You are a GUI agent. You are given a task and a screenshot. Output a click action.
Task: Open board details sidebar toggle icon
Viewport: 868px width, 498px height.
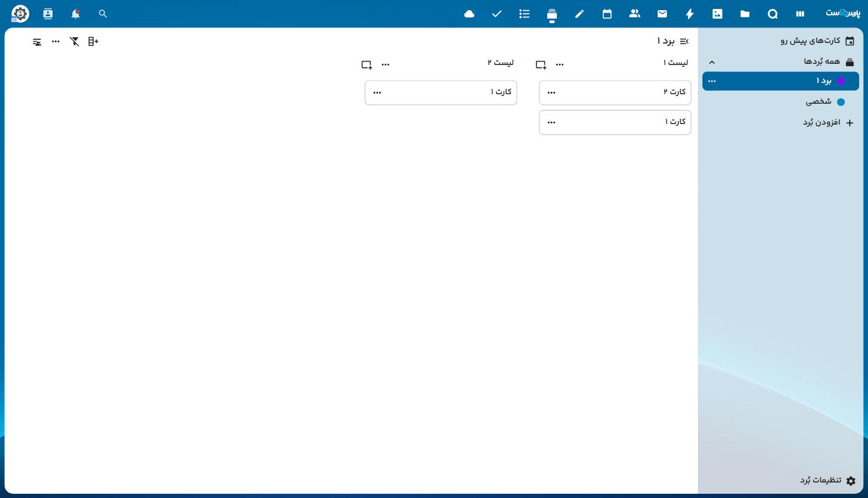click(37, 42)
